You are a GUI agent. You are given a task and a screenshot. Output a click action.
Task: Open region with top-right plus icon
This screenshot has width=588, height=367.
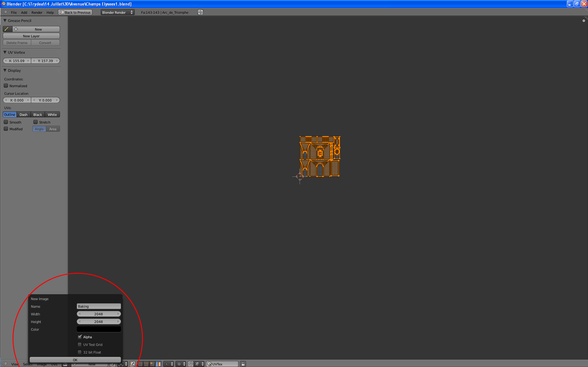[x=584, y=21]
